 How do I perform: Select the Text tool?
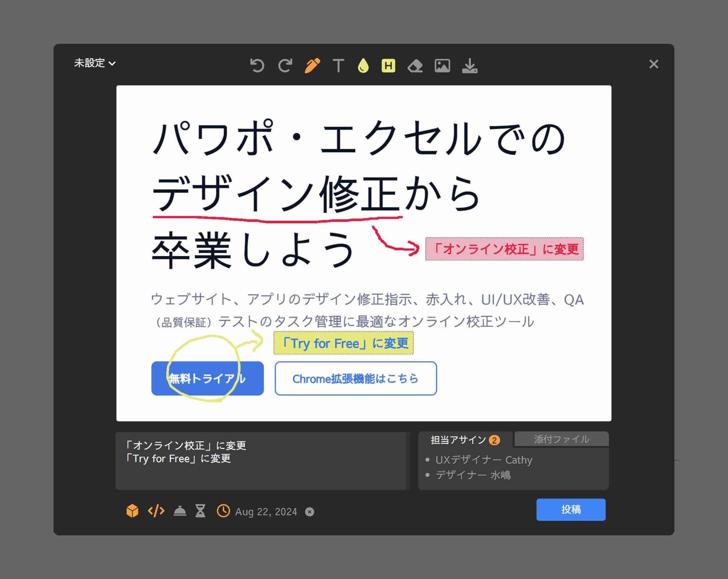(x=338, y=66)
